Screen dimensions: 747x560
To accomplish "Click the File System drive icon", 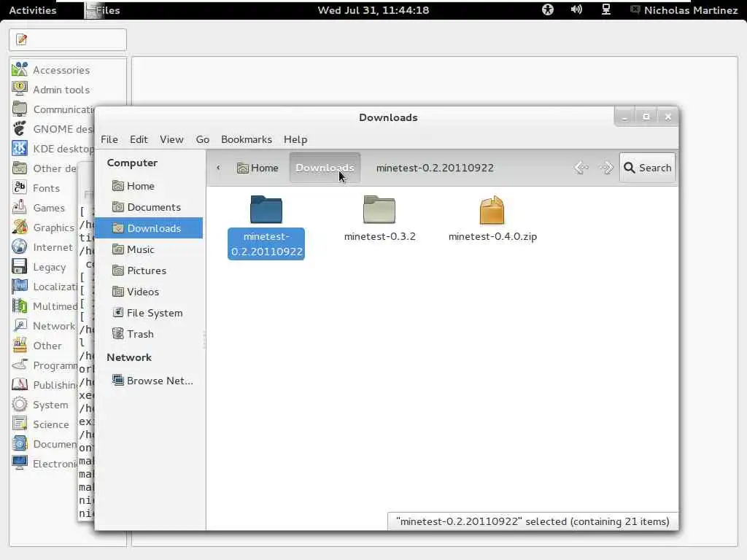I will tap(117, 312).
